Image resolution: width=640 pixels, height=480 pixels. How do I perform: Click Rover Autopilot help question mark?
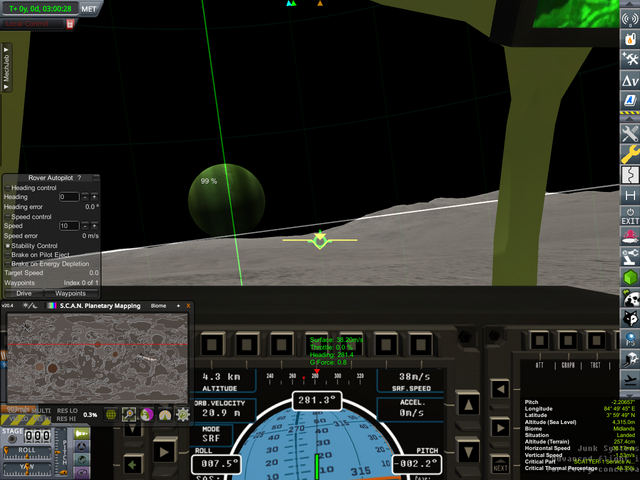pos(79,178)
